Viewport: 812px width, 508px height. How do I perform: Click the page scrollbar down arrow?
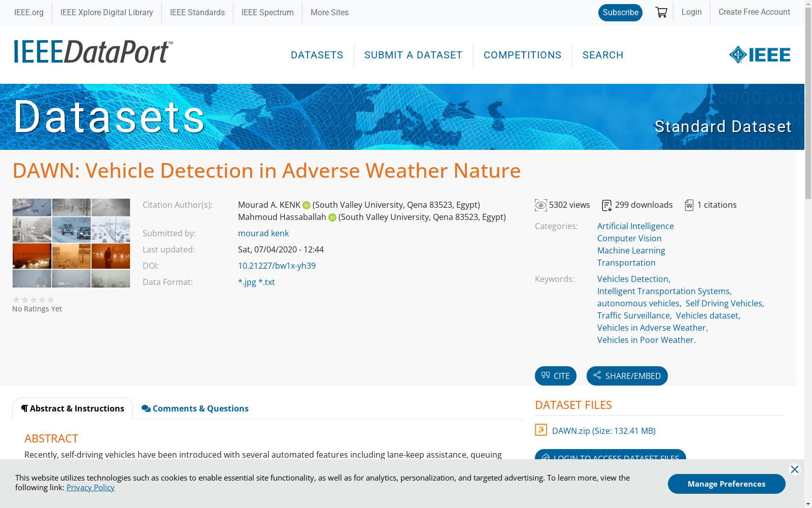[x=808, y=504]
